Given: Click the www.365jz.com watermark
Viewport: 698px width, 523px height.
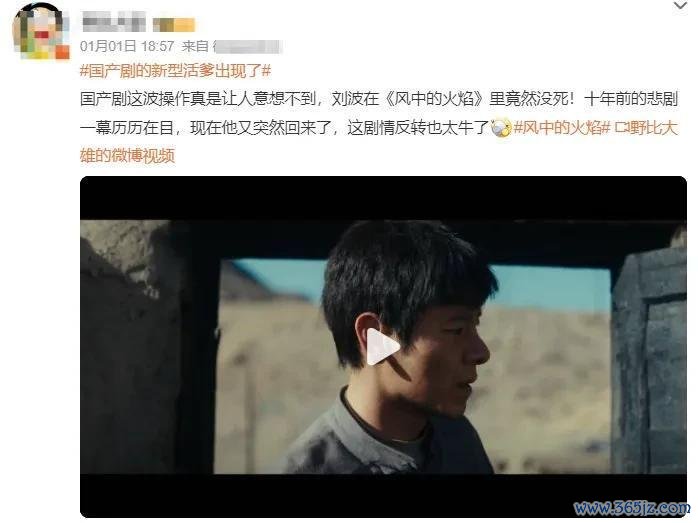Looking at the screenshot, I should (631, 507).
